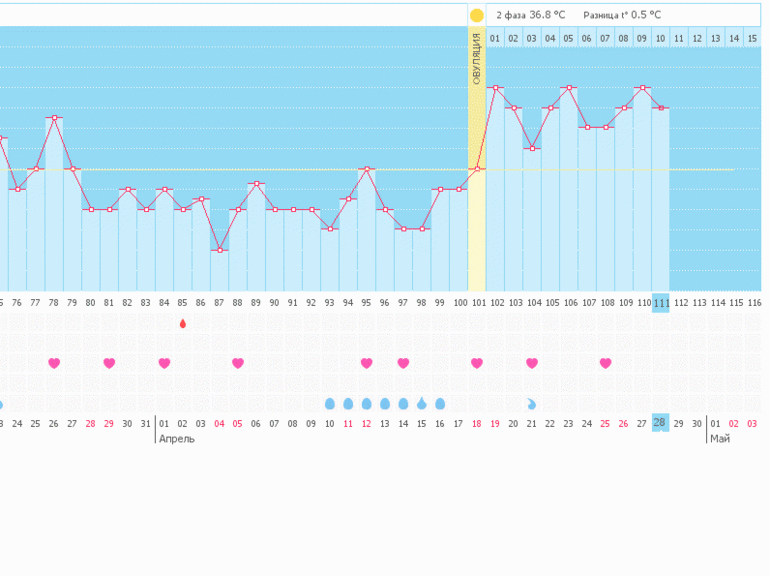The width and height of the screenshot is (770, 576).
Task: Click the 'Разница t° 0.5 °C' text
Action: (x=622, y=15)
